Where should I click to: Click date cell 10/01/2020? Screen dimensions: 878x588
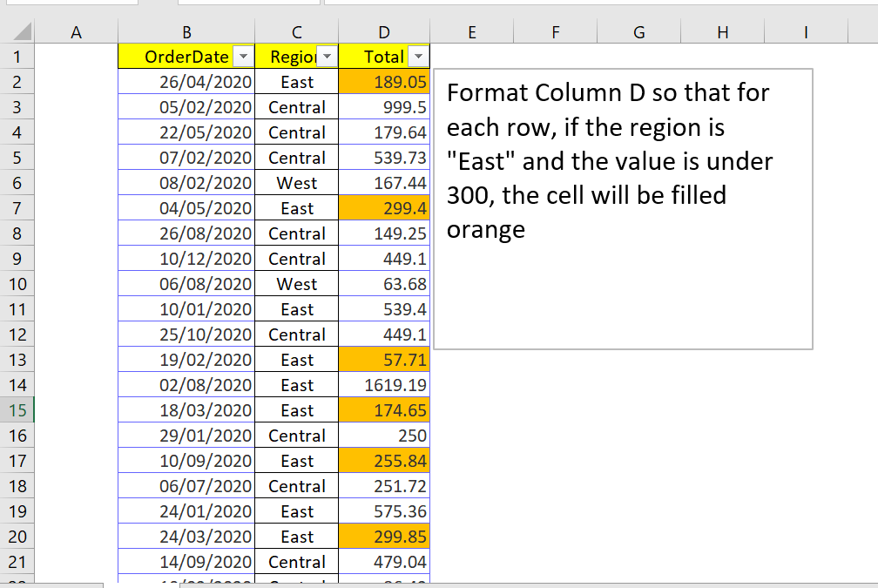[x=186, y=309]
